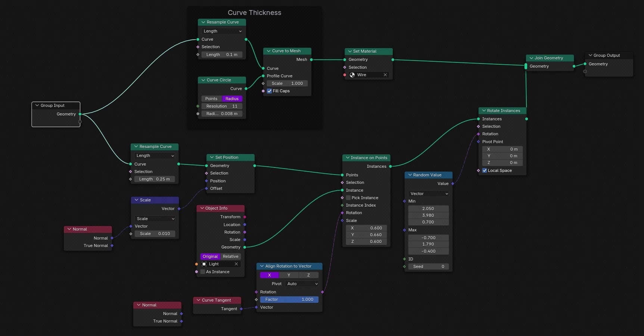This screenshot has width=644, height=336.
Task: Click the Seed 0 field in Random Value
Action: [429, 266]
